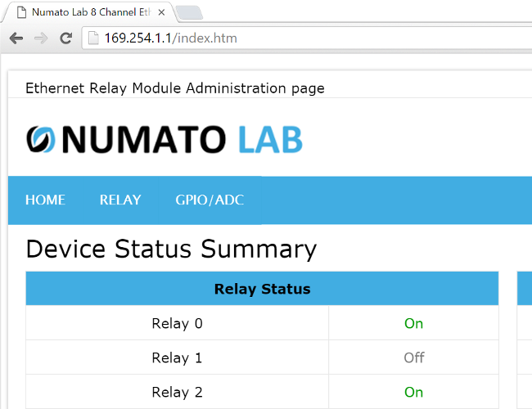532x409 pixels.
Task: Close the Numato Lab browser tab
Action: [161, 12]
